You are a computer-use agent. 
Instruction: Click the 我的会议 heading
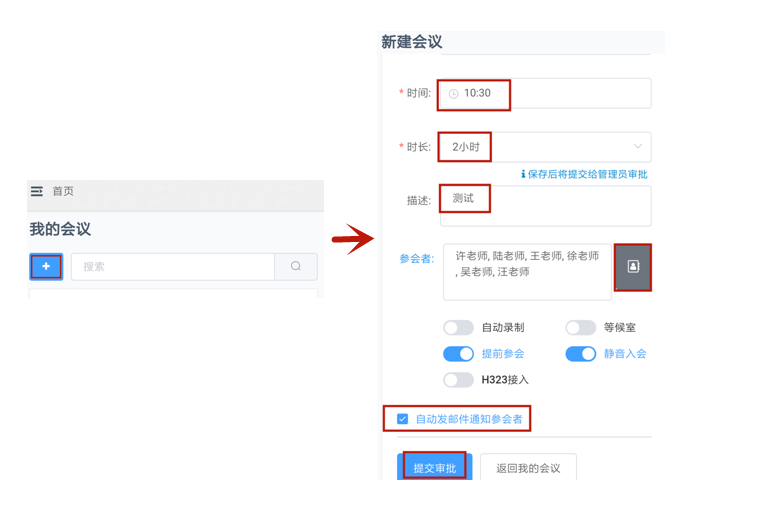coord(60,229)
